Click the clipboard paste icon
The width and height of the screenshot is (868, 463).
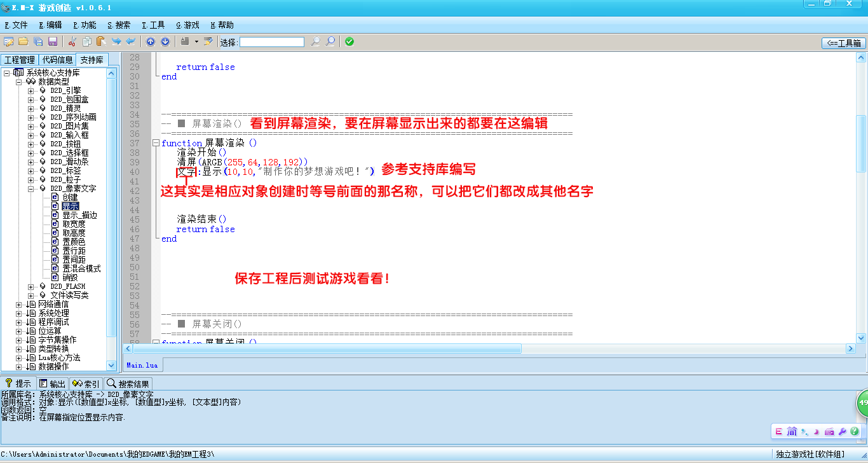(x=100, y=41)
